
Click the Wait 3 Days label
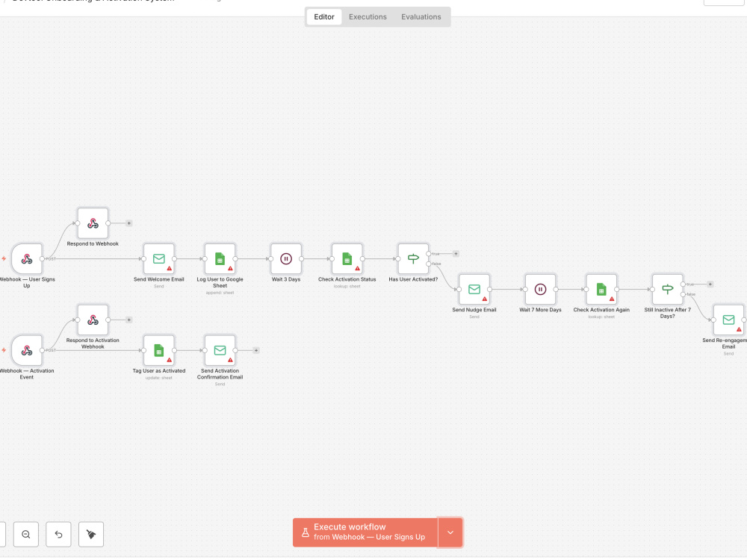(x=286, y=279)
